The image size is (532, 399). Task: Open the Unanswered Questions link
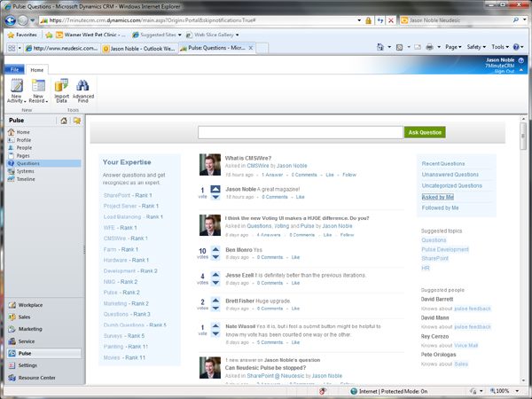click(450, 175)
